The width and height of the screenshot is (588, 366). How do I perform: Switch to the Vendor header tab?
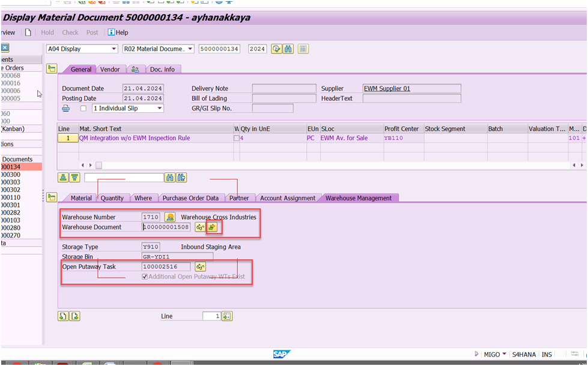coord(110,70)
